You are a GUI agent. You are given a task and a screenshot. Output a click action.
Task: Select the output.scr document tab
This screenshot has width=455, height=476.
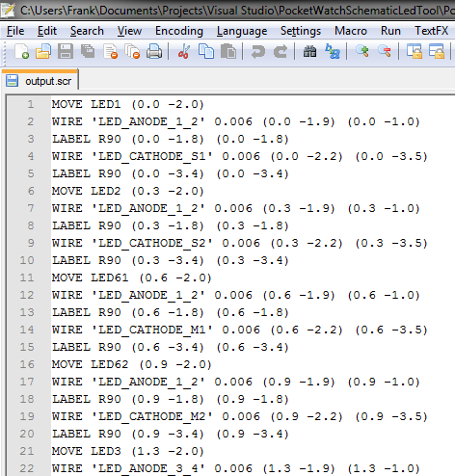(40, 80)
